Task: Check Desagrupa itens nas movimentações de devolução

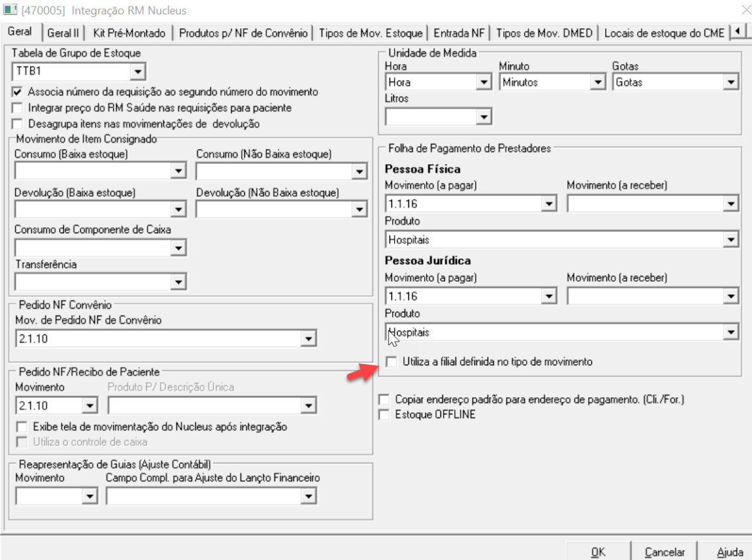Action: [x=17, y=124]
